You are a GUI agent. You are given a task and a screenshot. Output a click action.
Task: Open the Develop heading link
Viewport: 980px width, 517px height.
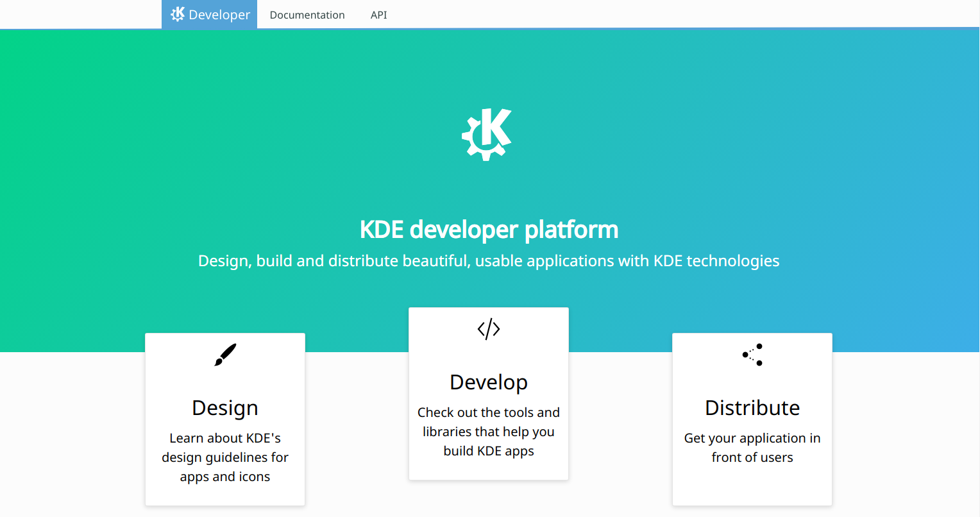click(x=489, y=382)
